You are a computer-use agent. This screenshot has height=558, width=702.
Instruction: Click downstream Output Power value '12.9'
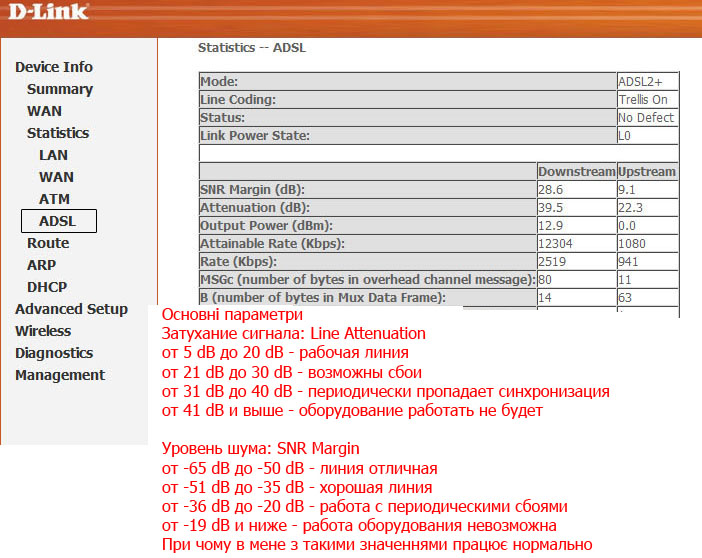(x=550, y=226)
